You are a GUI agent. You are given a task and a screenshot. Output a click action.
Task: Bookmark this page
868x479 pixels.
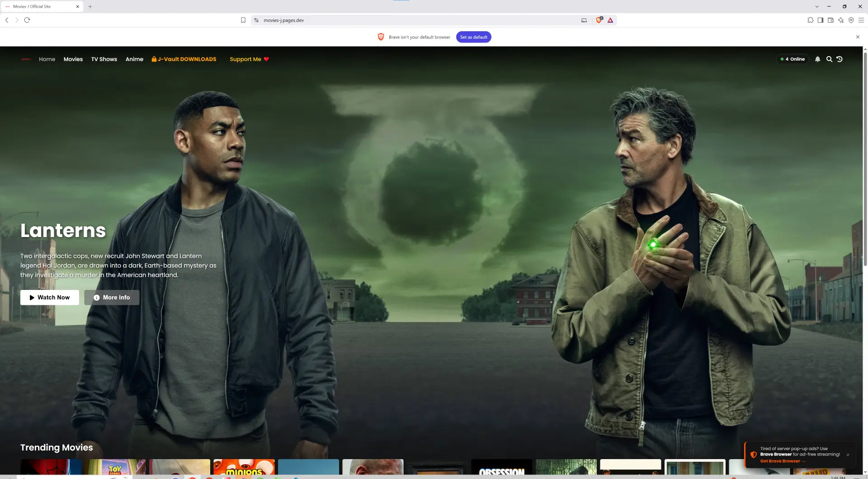tap(243, 20)
